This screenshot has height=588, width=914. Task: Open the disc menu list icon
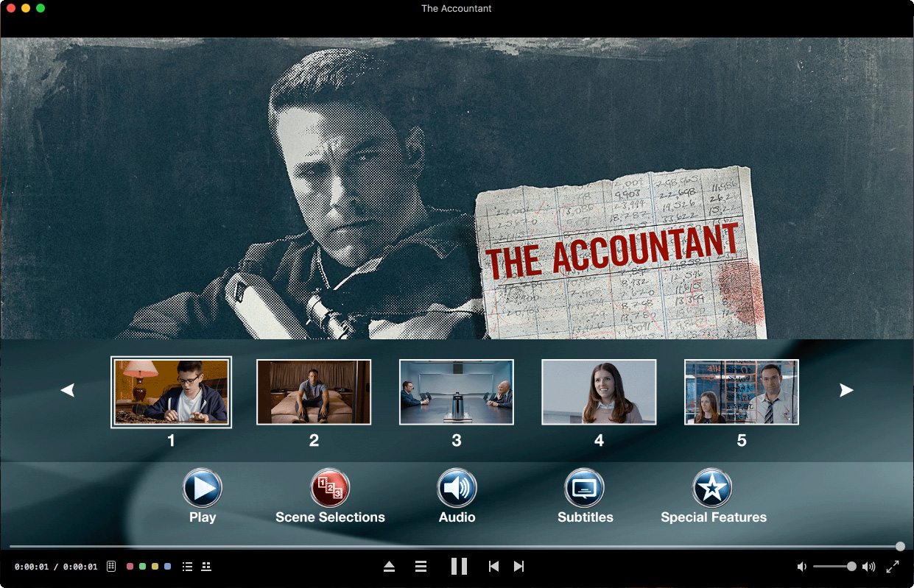[421, 567]
